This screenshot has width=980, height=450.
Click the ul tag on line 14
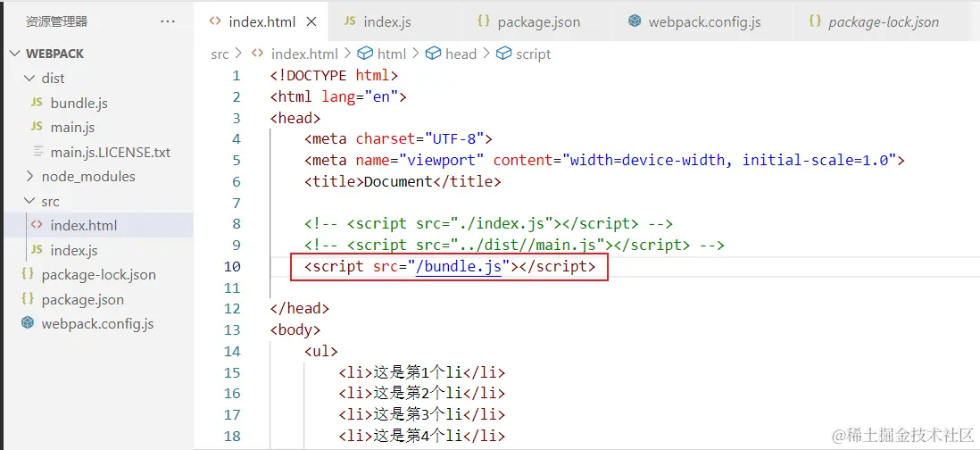coord(321,351)
